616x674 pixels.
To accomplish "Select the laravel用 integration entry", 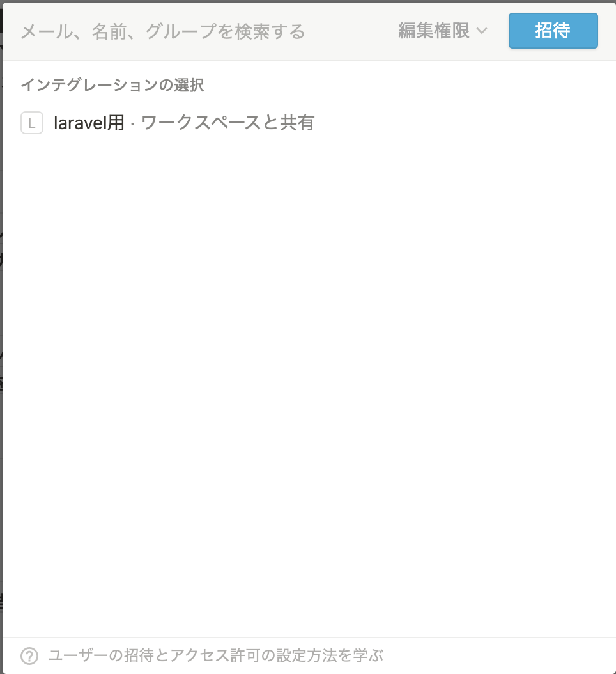I will pyautogui.click(x=309, y=123).
